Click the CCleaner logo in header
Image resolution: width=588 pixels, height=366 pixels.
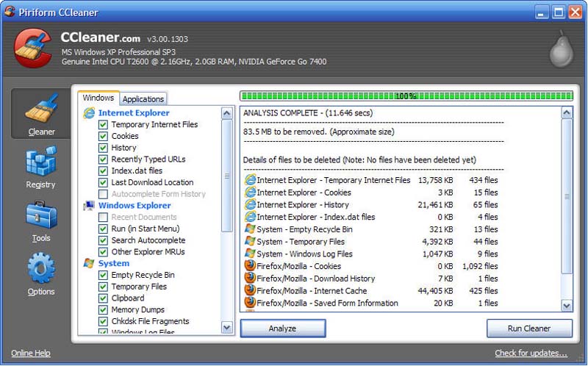click(x=33, y=48)
